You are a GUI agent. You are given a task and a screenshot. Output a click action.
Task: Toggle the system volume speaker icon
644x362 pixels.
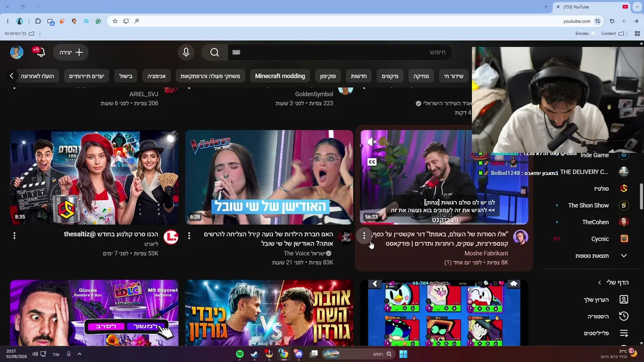[x=35, y=354]
